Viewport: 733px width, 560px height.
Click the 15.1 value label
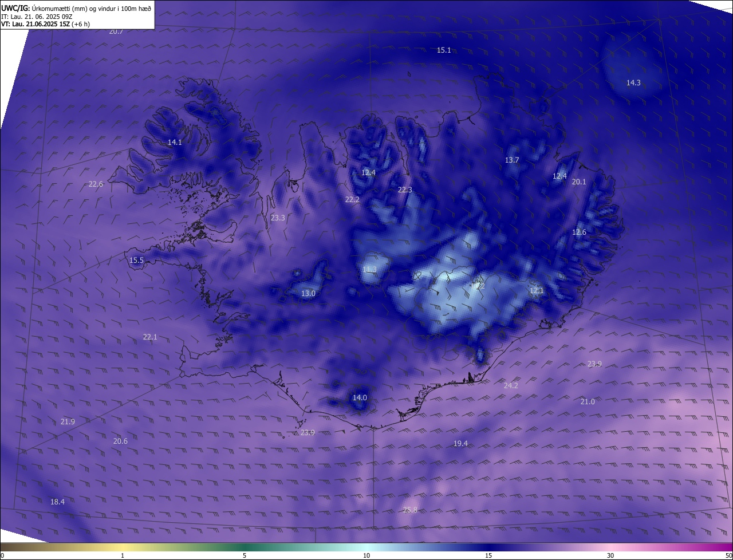pyautogui.click(x=444, y=50)
